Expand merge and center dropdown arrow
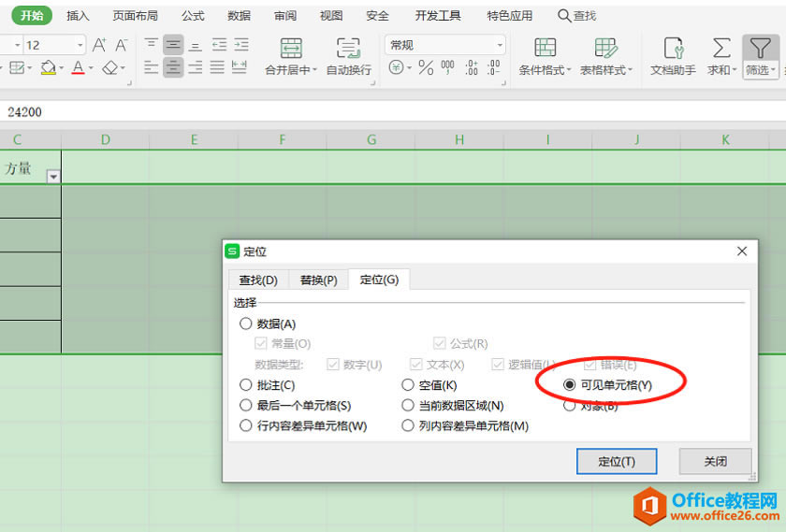Viewport: 786px width, 532px height. [x=314, y=70]
